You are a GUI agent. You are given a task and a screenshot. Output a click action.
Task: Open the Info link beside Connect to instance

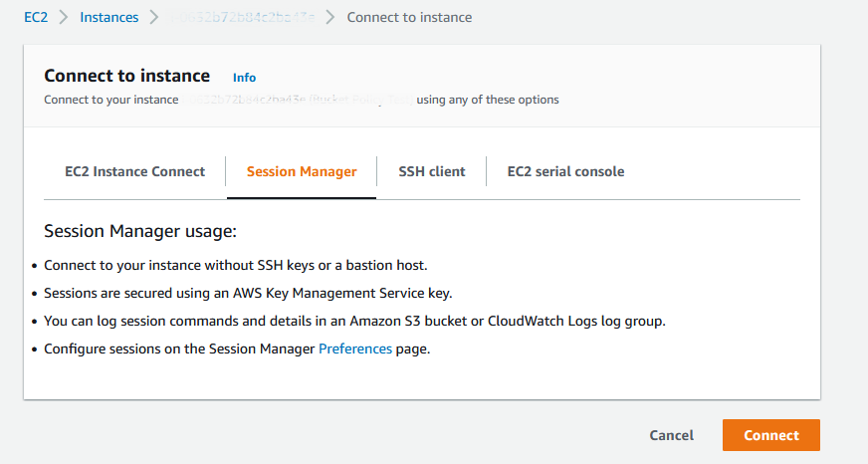[244, 78]
